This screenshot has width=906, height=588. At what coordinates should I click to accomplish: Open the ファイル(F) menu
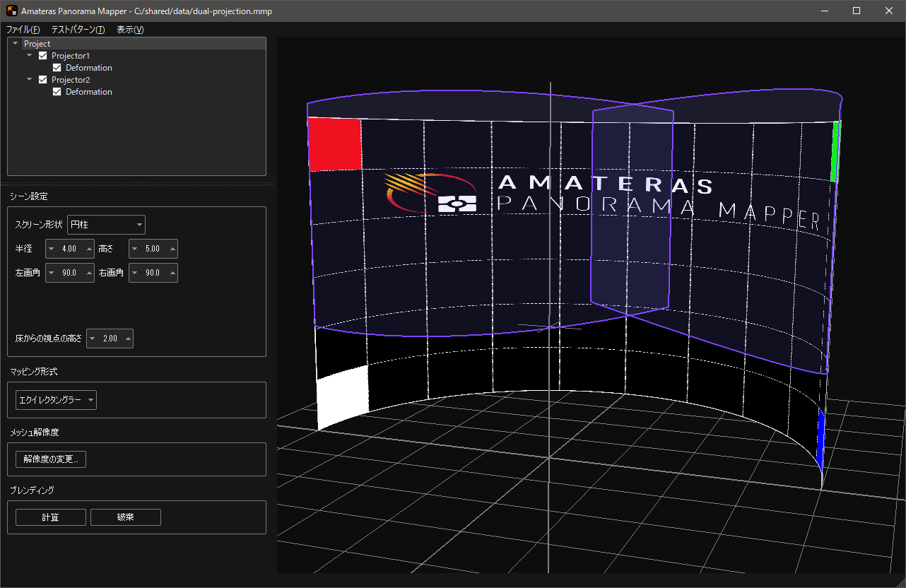(x=23, y=30)
